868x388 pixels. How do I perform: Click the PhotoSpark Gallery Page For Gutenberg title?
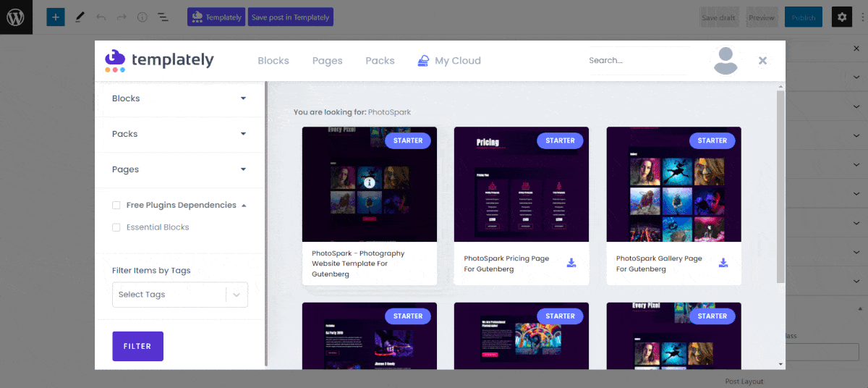coord(659,263)
